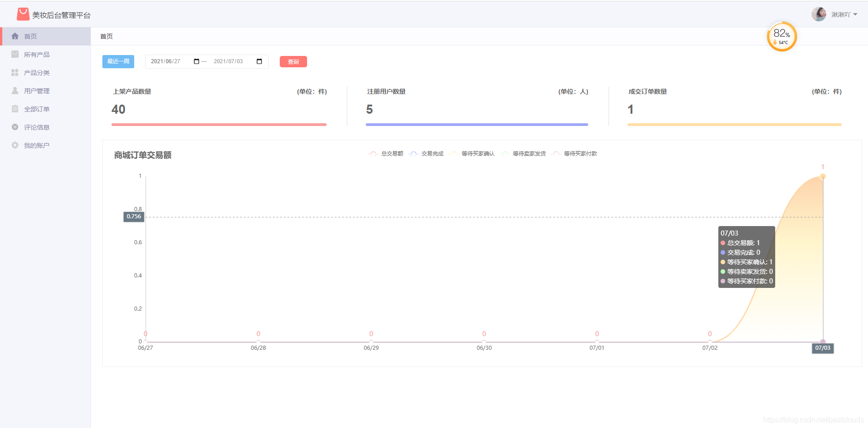Click the 06/29 x-axis label
868x428 pixels.
371,348
